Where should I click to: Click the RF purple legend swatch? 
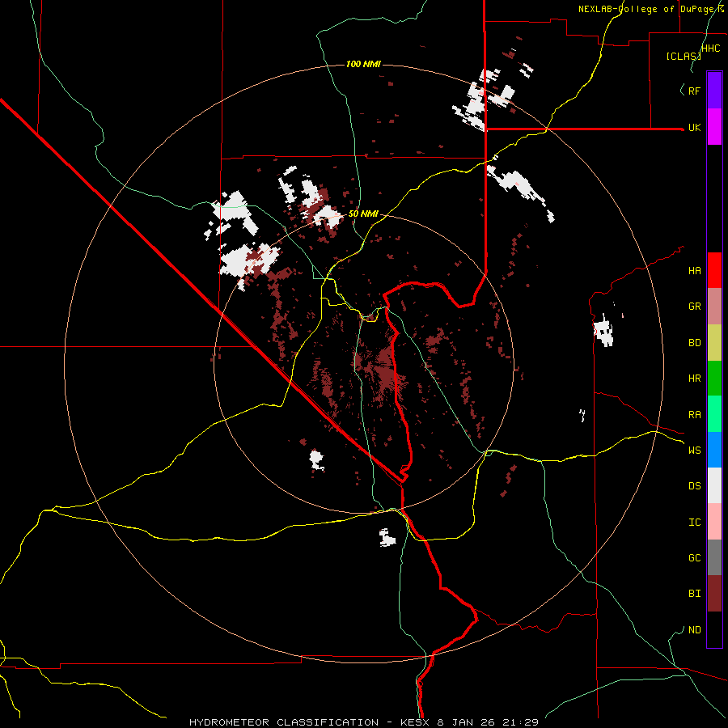[714, 91]
